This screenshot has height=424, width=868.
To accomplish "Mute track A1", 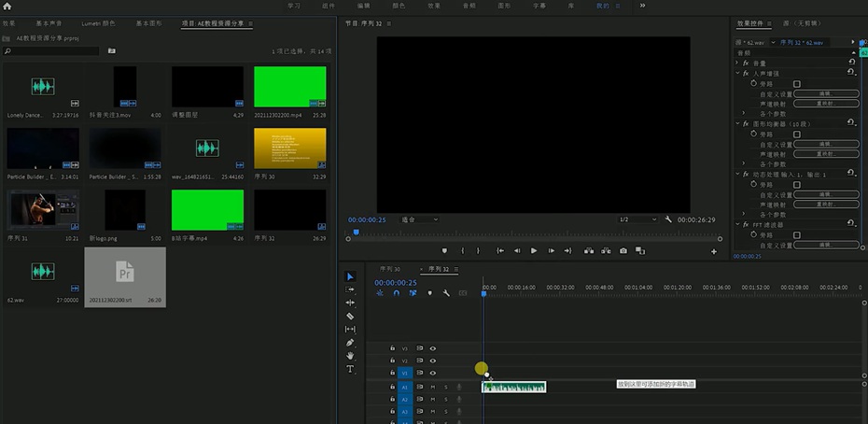I will (x=433, y=387).
